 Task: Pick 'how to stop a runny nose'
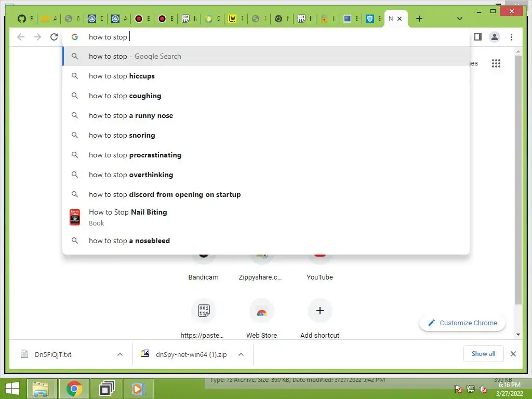tap(267, 115)
